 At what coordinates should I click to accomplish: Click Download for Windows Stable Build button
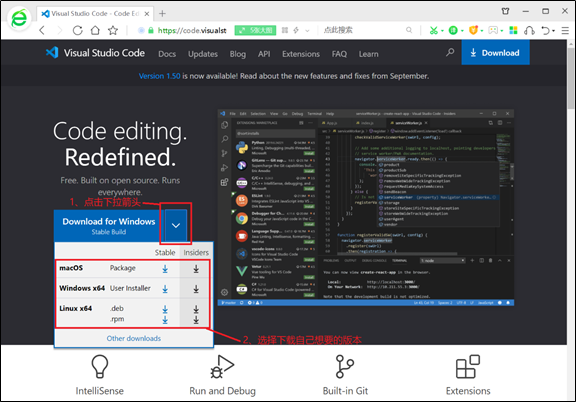click(109, 226)
